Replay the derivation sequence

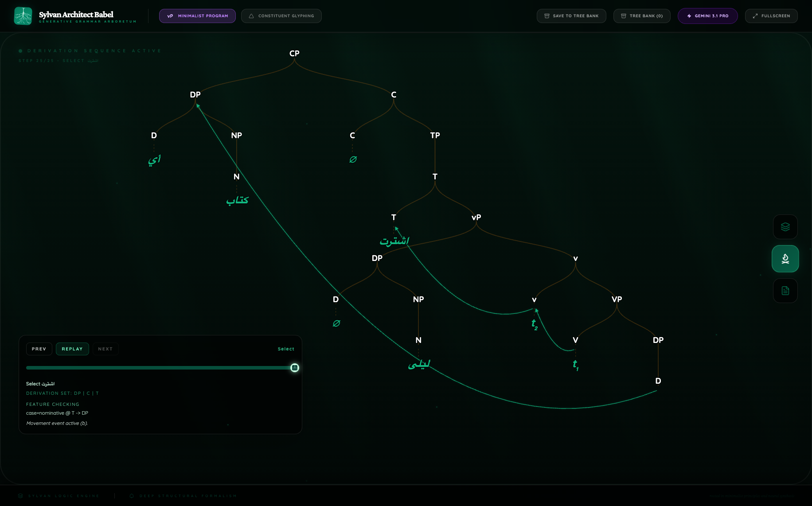coord(72,349)
